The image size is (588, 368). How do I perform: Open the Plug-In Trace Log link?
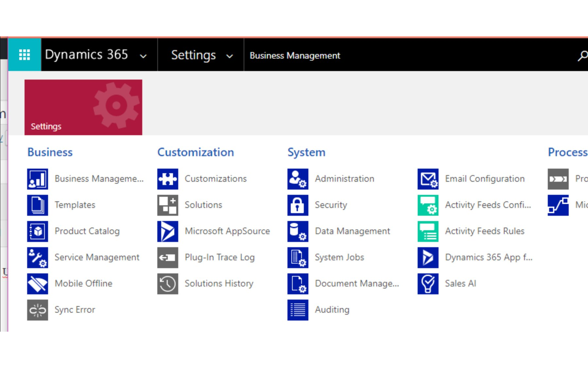220,258
